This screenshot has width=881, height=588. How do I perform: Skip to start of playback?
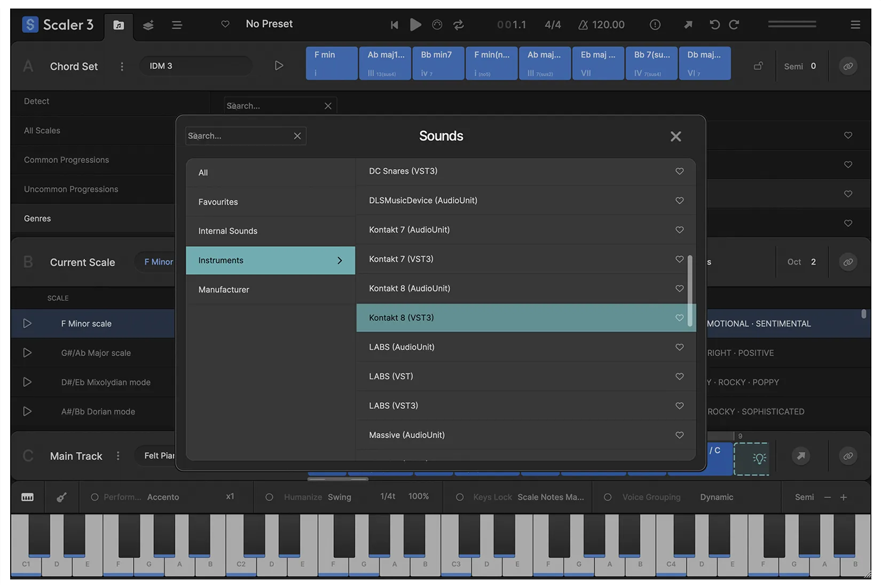click(x=394, y=25)
